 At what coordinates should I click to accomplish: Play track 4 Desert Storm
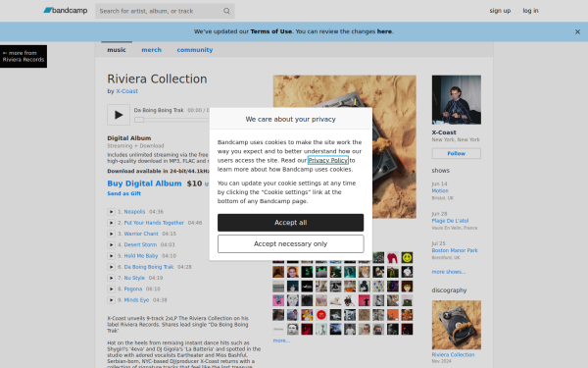click(111, 244)
